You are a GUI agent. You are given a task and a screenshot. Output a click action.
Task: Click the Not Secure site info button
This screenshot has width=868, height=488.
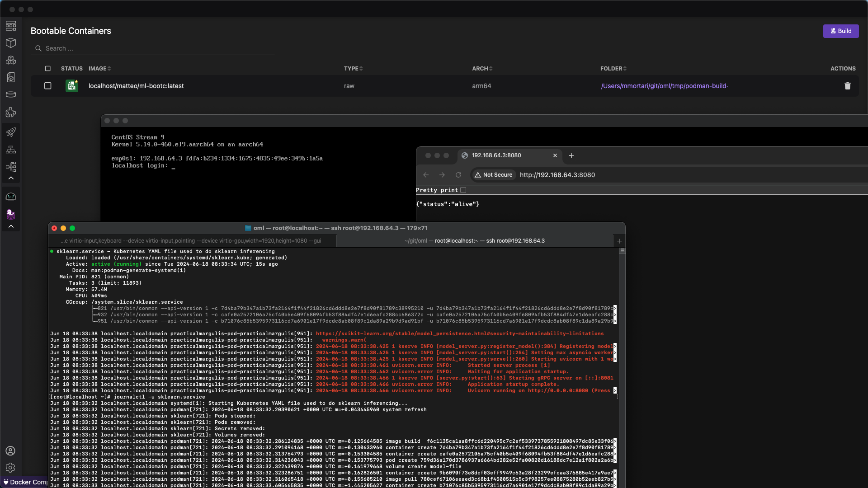pos(494,175)
